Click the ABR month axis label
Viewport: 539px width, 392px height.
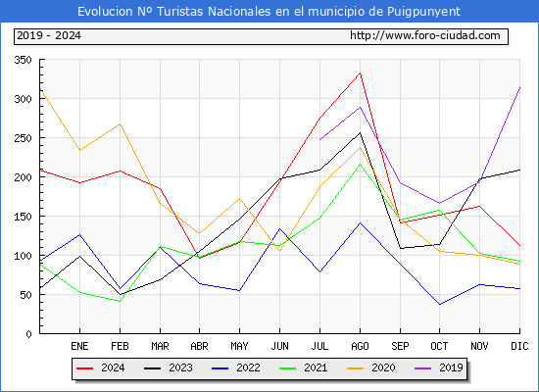pyautogui.click(x=199, y=346)
